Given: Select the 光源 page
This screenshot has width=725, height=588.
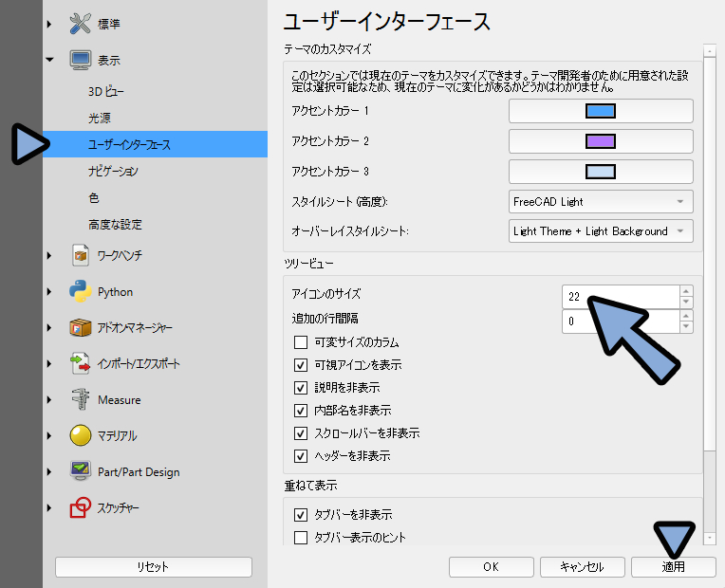Looking at the screenshot, I should click(155, 118).
